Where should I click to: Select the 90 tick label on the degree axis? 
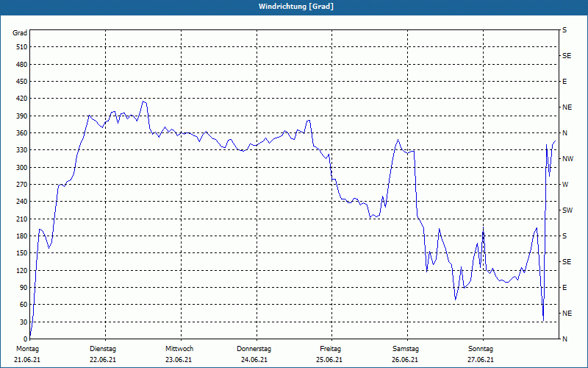24,287
